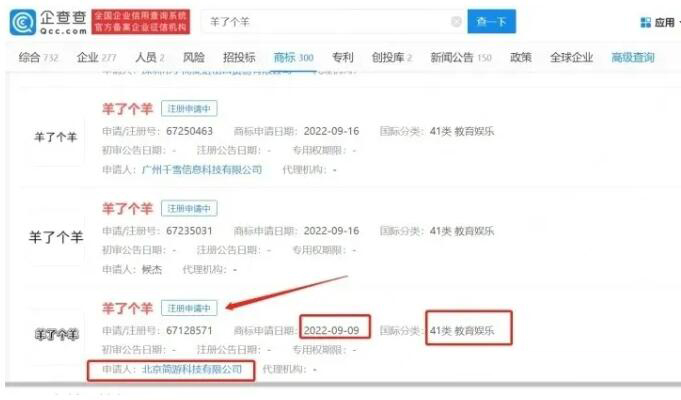
Task: Open the 全球企业 tab
Action: tap(571, 57)
